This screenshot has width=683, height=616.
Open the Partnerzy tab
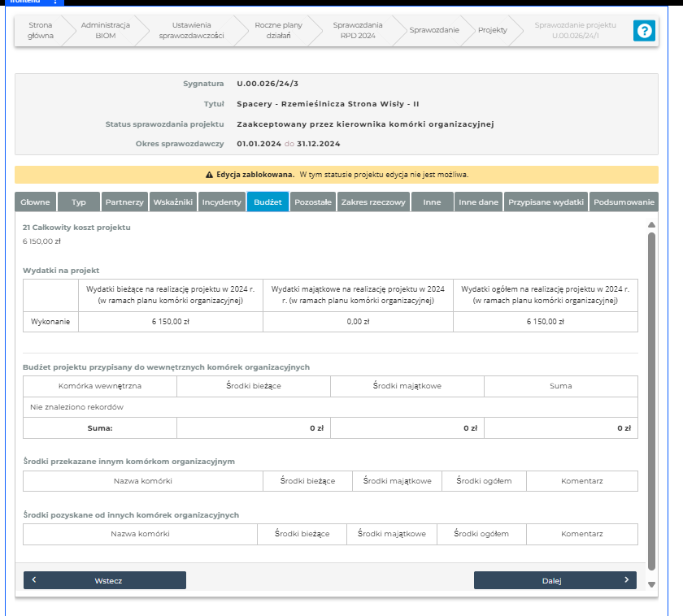(124, 202)
